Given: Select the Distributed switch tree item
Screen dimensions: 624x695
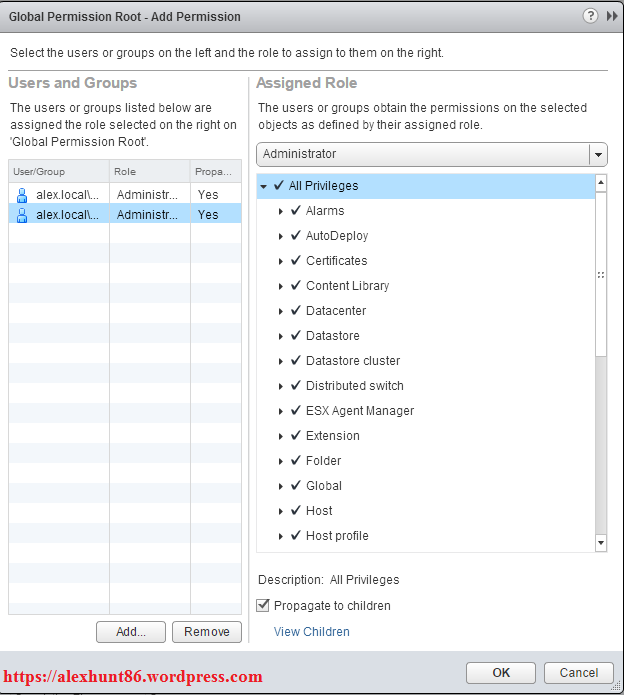Looking at the screenshot, I should [354, 386].
